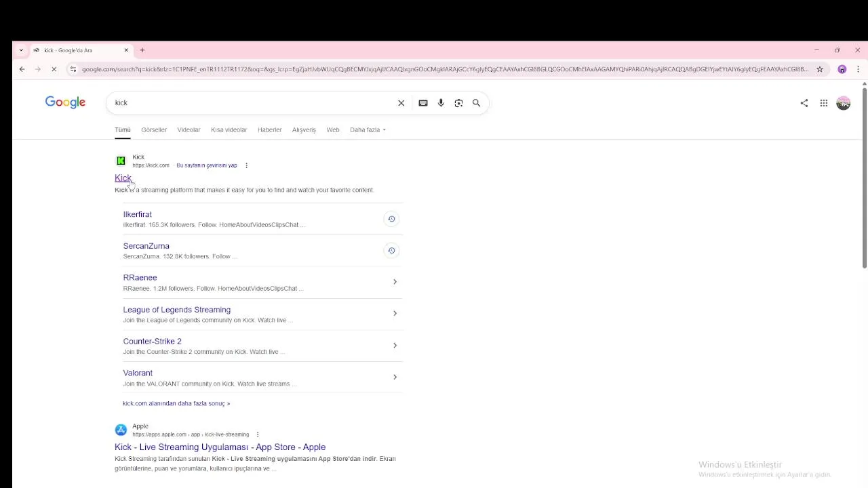Open three-dot options for Kick result
This screenshot has width=868, height=488.
(246, 165)
